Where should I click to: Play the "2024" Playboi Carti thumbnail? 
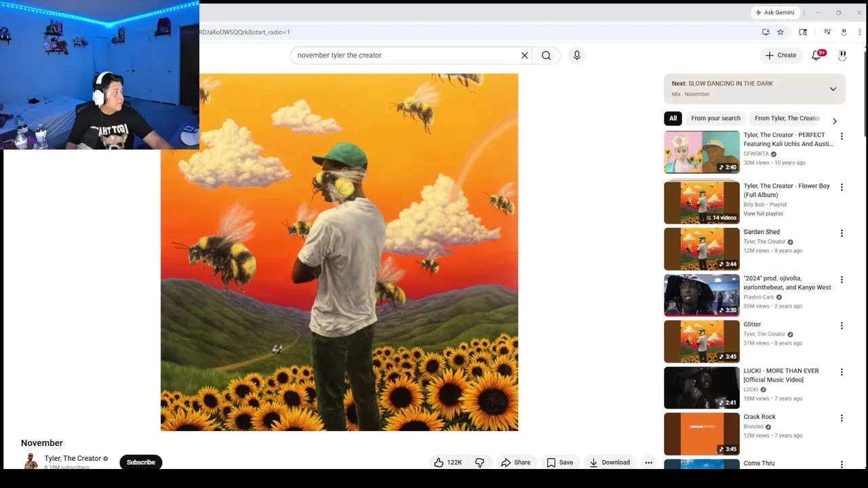[702, 295]
